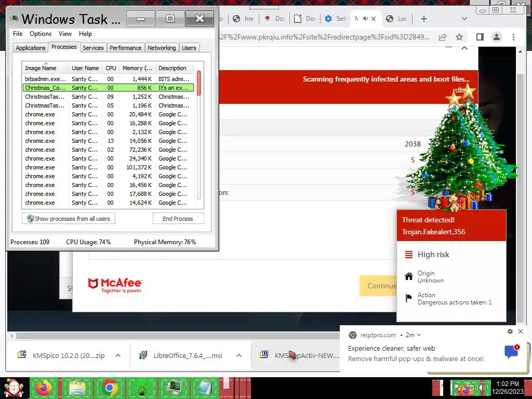532x399 pixels.
Task: Click the Origin home icon
Action: (x=409, y=276)
